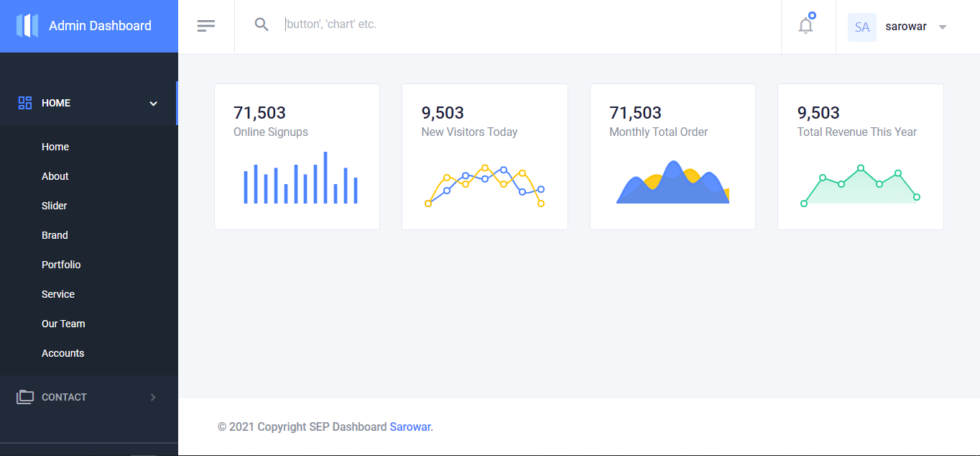This screenshot has width=980, height=456.
Task: Select the HOME sidebar menu header
Action: click(89, 103)
